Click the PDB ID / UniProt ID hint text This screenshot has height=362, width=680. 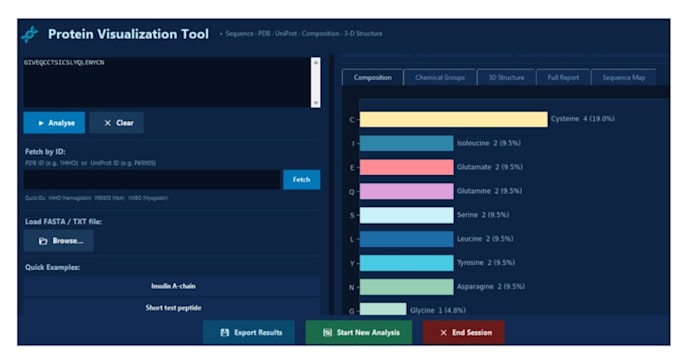click(90, 163)
